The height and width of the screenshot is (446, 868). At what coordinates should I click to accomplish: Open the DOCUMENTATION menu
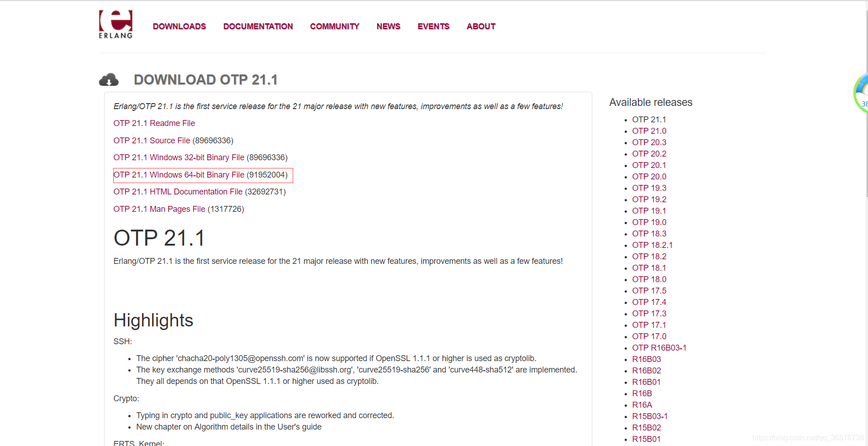click(258, 26)
